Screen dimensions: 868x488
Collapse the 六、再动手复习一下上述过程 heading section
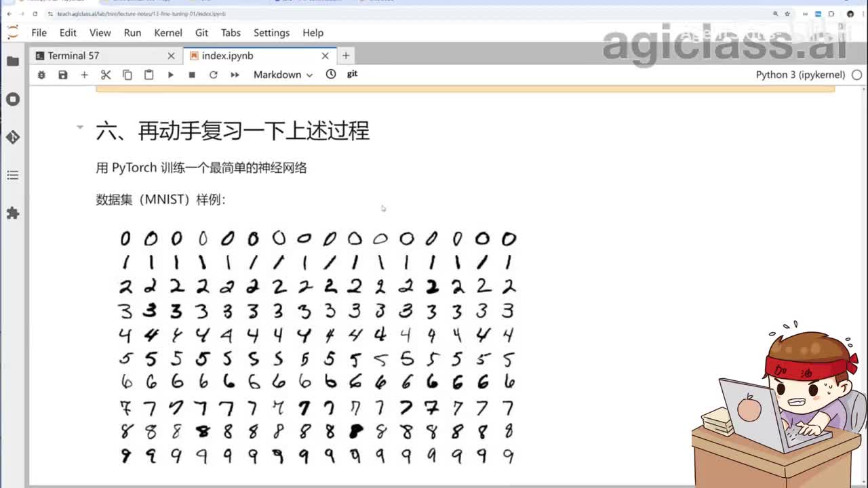point(80,127)
